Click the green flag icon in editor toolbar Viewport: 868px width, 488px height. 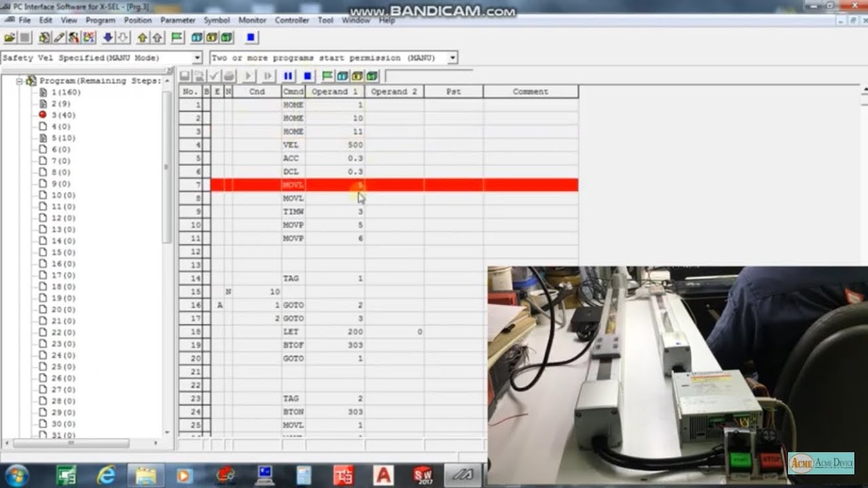[328, 76]
